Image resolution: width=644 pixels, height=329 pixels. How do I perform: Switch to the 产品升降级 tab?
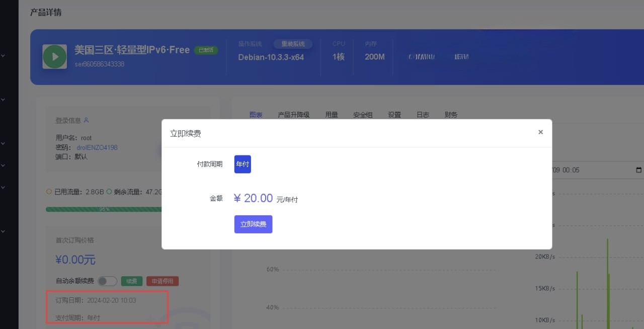pos(293,115)
